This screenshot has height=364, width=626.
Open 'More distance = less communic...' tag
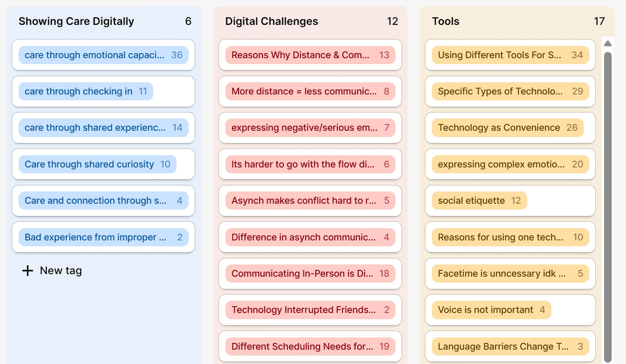point(310,92)
